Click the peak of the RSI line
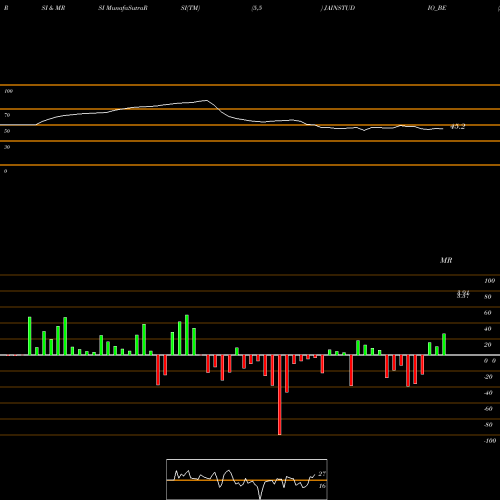 point(206,100)
